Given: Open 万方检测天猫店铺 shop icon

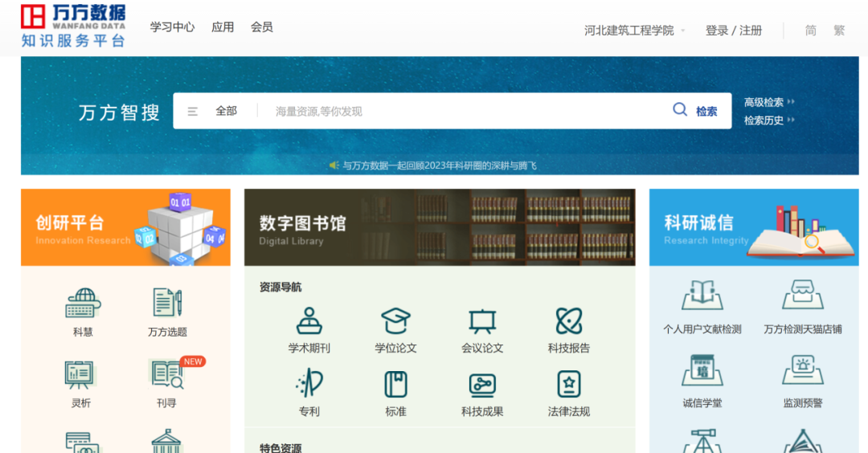Looking at the screenshot, I should (x=803, y=295).
